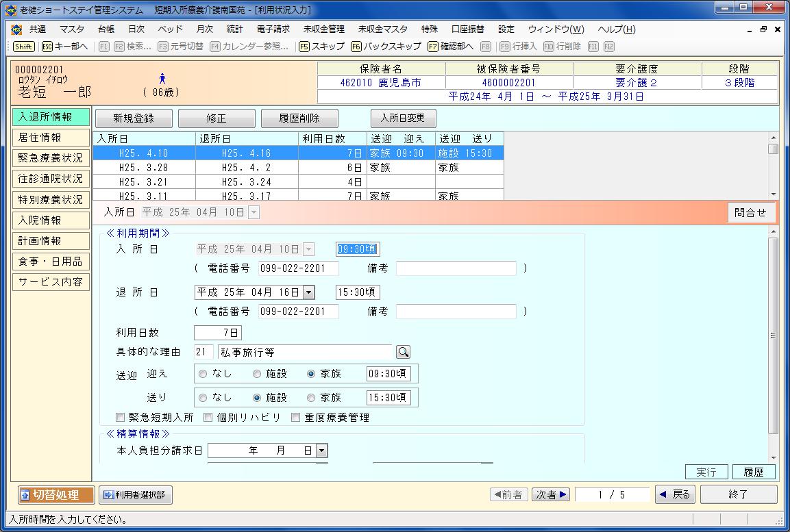Open the 退所日 date dropdown
Image resolution: width=790 pixels, height=532 pixels.
(308, 292)
